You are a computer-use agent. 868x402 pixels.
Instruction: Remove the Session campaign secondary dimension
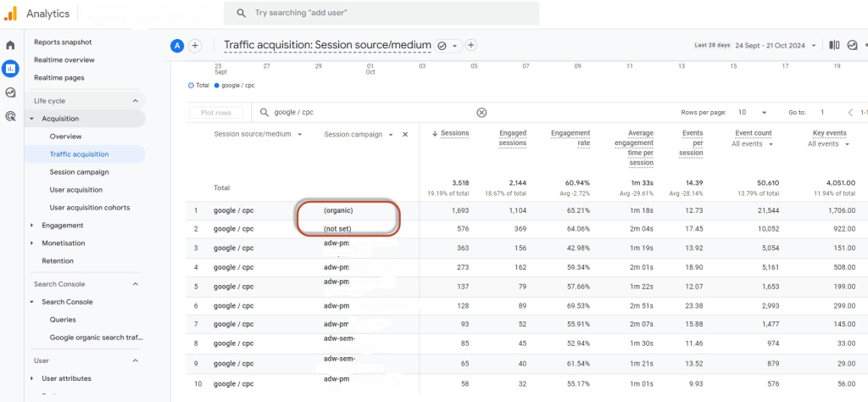(404, 135)
